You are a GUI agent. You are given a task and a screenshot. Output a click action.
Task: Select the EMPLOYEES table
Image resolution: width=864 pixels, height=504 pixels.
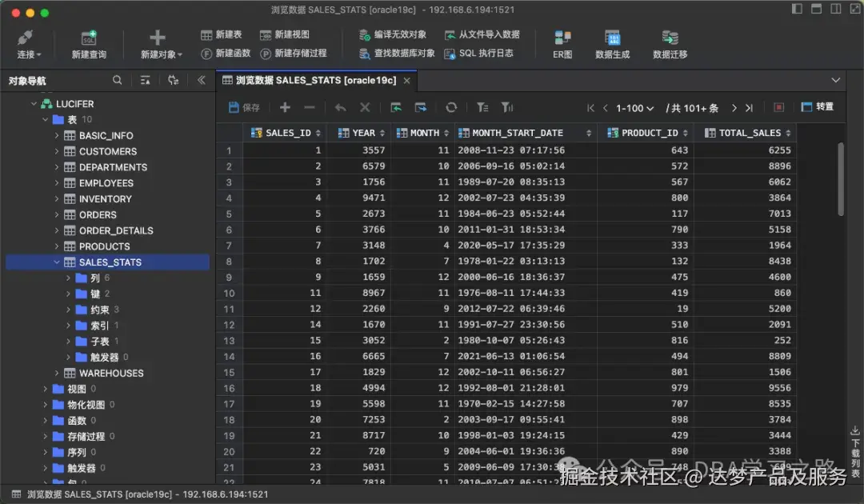106,183
